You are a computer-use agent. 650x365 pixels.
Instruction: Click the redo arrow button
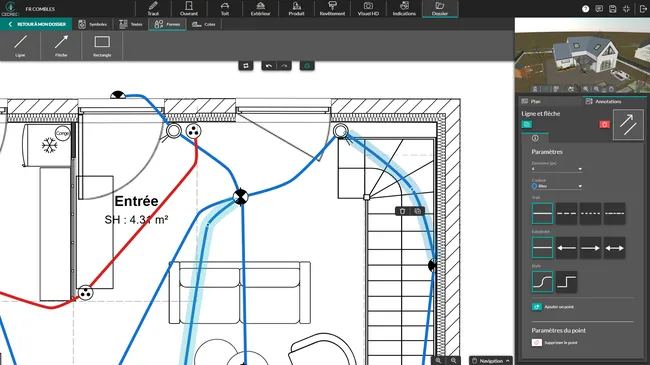[284, 66]
